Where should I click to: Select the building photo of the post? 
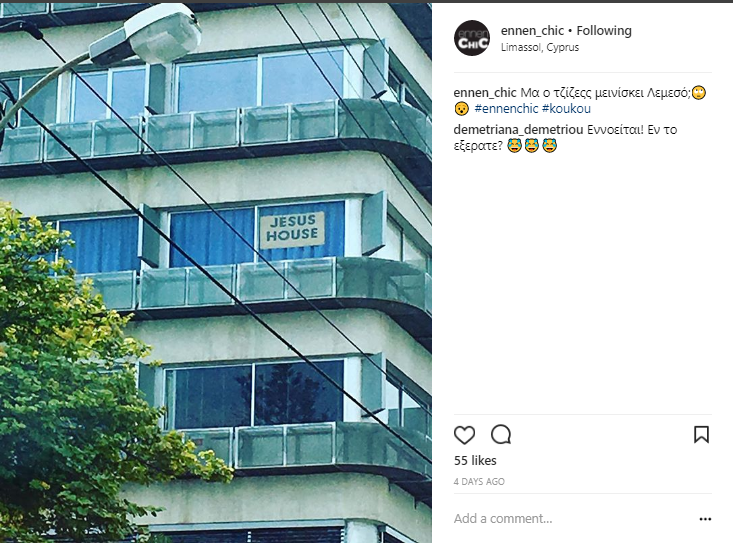216,273
